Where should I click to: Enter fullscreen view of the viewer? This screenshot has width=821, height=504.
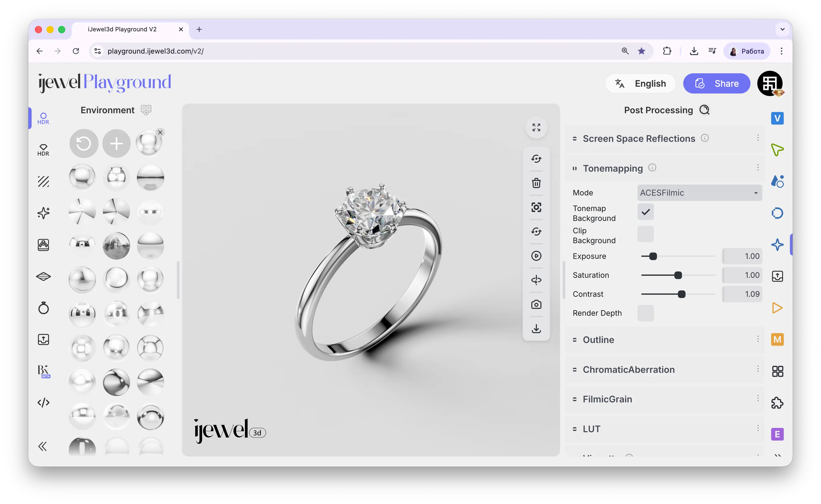point(536,127)
